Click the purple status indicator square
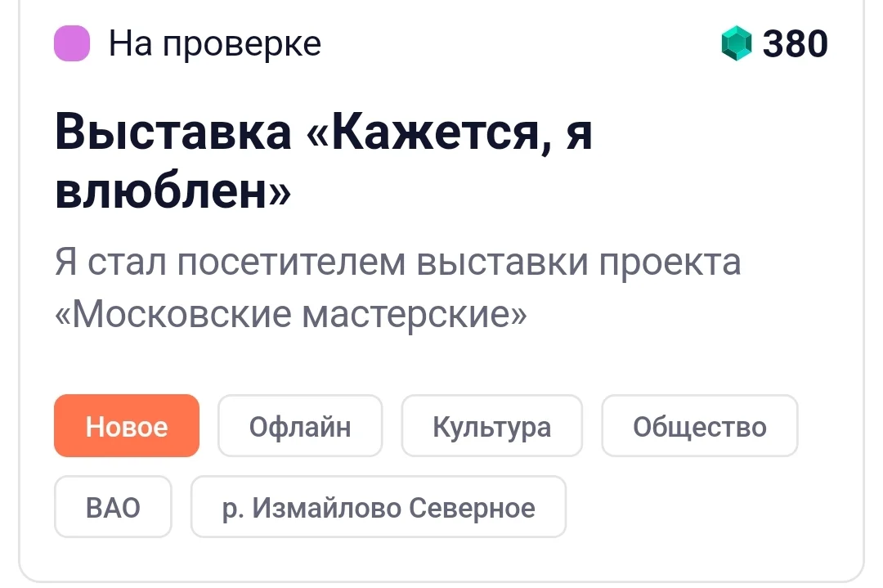 (x=71, y=43)
